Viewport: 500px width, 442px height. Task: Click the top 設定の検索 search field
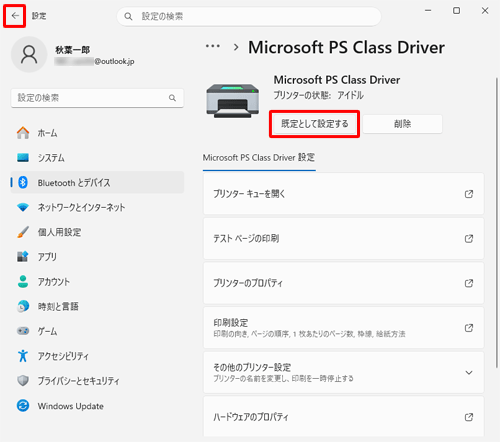coord(249,16)
